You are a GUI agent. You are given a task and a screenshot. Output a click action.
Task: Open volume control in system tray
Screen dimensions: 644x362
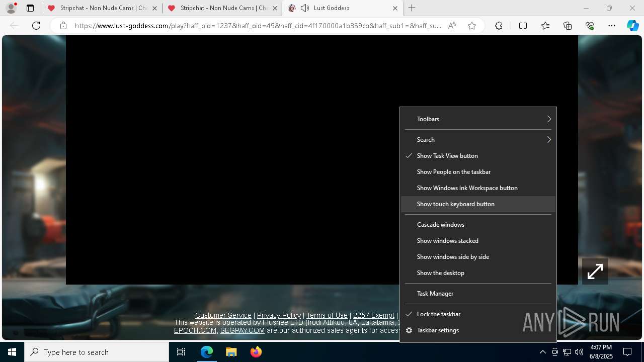[x=579, y=352]
